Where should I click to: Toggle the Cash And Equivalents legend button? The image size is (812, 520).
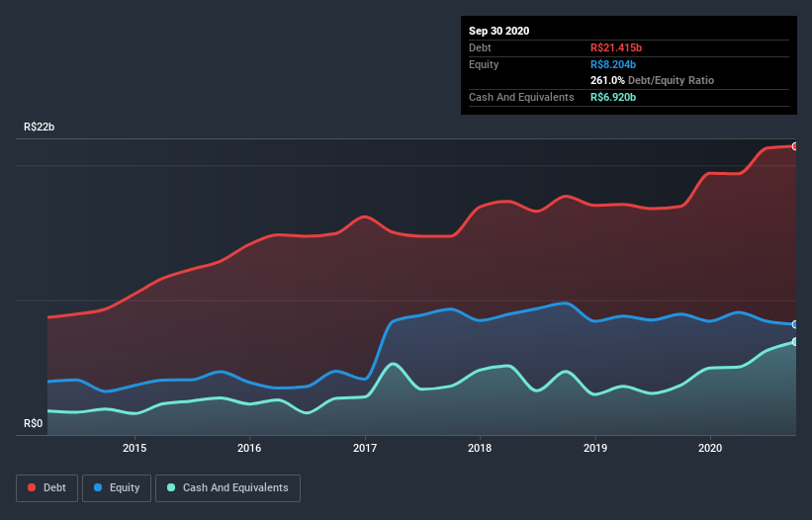pos(227,488)
